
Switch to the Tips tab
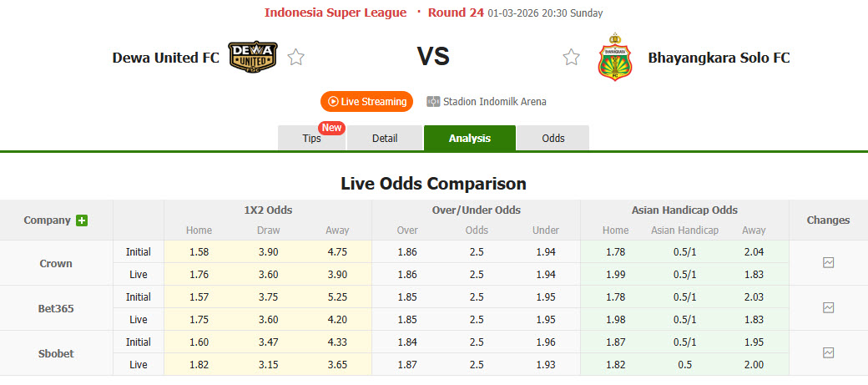tap(311, 139)
